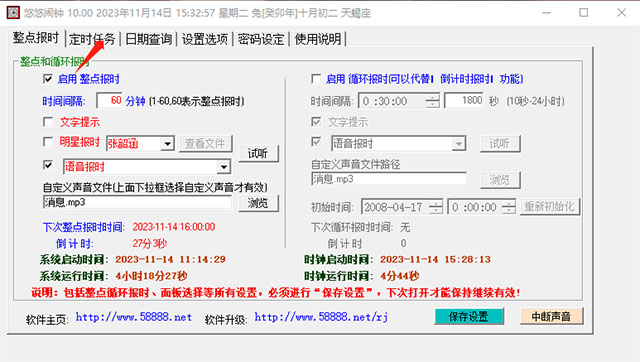The width and height of the screenshot is (640, 362).
Task: Click the hourly custom sound file field 消息.mp3
Action: click(137, 202)
